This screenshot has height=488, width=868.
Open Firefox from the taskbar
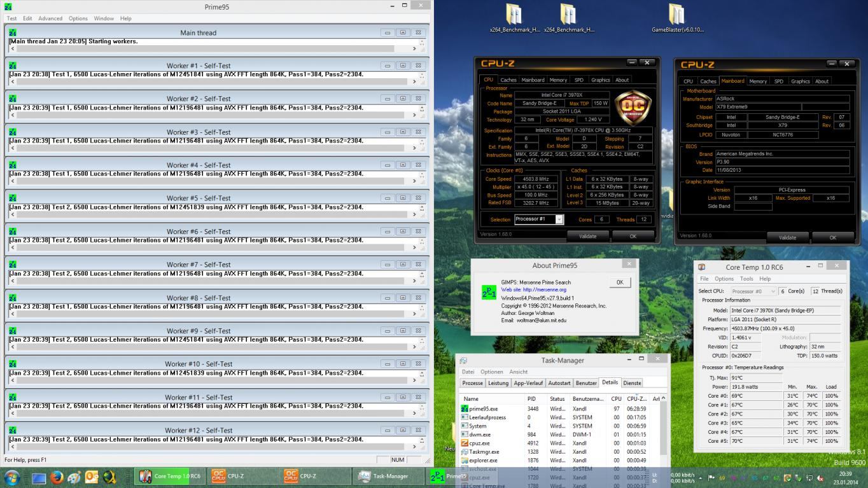click(x=57, y=477)
